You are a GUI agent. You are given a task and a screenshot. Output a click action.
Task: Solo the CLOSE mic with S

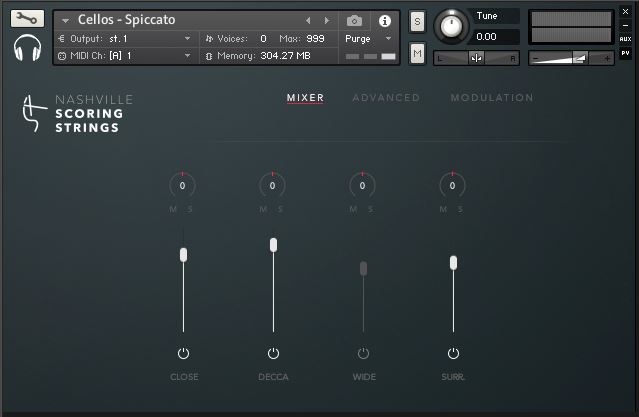pos(190,210)
